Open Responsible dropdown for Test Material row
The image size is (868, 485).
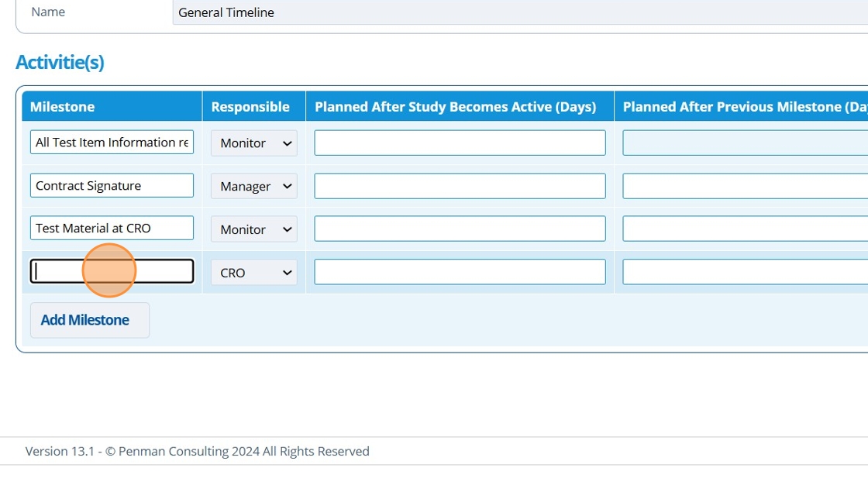pyautogui.click(x=253, y=229)
